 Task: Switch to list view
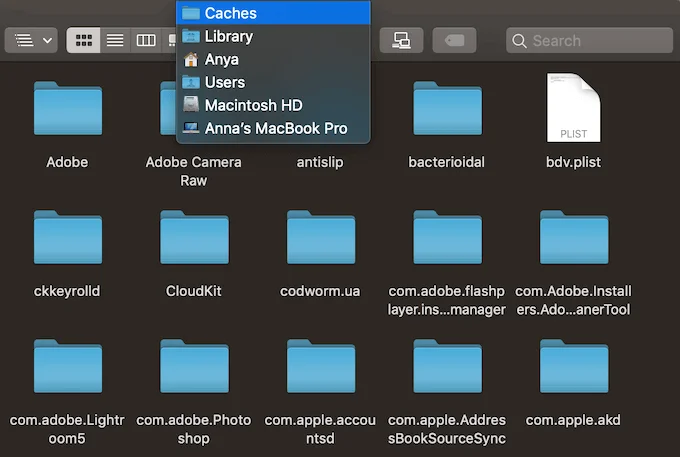pyautogui.click(x=115, y=40)
